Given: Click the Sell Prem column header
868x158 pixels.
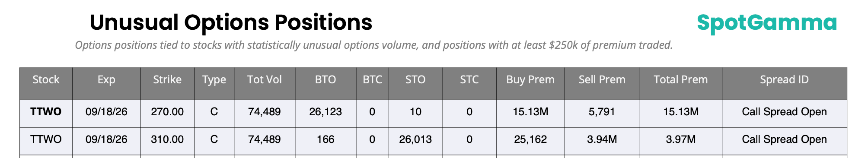Looking at the screenshot, I should 602,80.
